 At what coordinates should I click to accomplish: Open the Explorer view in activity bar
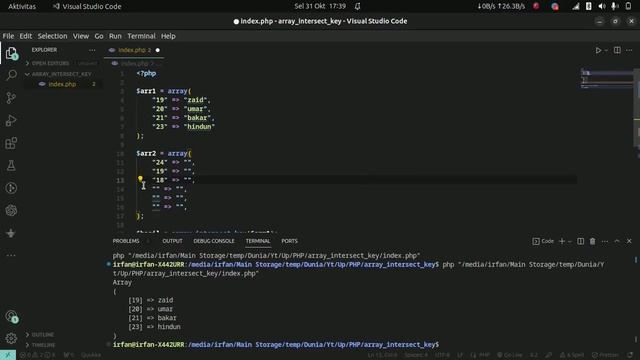(11, 53)
